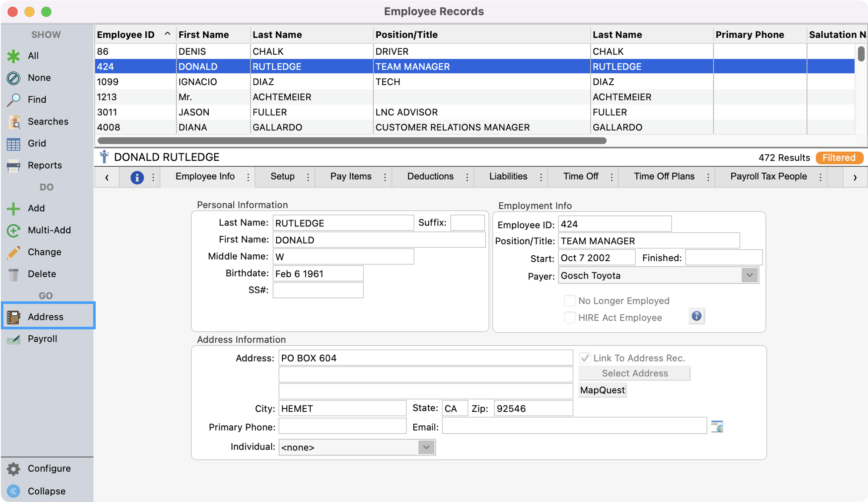The height and width of the screenshot is (502, 868).
Task: Expand the Individual dropdown
Action: click(x=426, y=447)
